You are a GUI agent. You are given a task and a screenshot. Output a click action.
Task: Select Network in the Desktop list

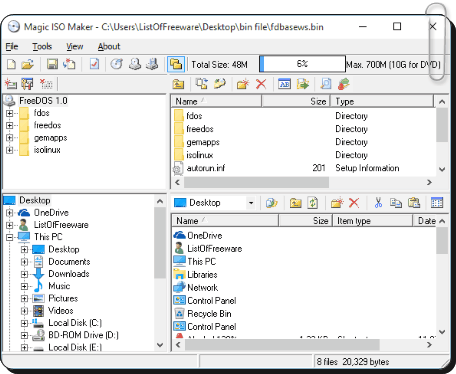[202, 288]
